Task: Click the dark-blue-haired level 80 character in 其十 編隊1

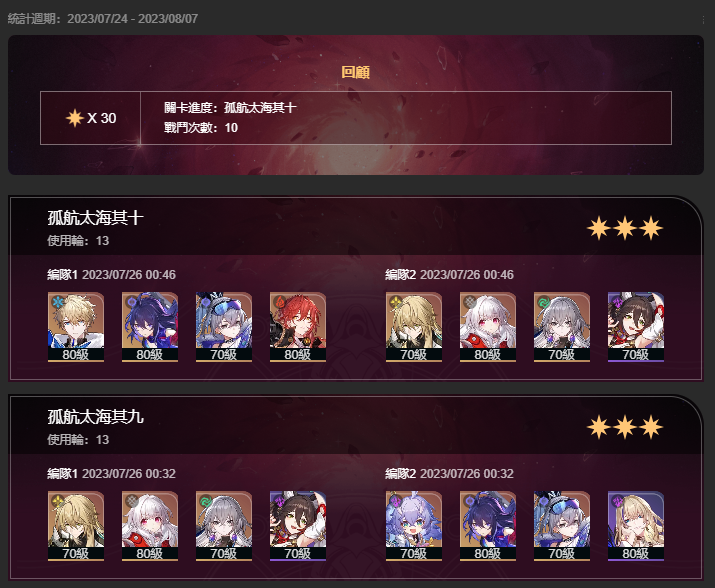Action: [150, 327]
